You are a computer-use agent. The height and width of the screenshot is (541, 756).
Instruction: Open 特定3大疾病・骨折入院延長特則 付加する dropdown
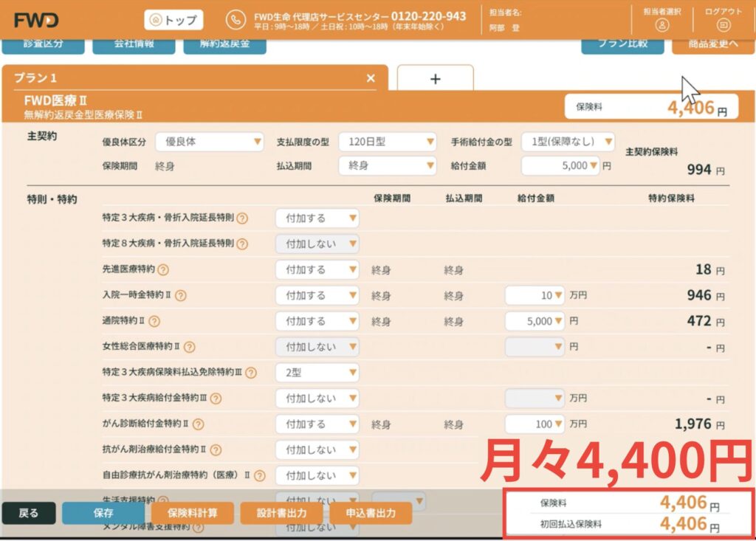coord(317,218)
